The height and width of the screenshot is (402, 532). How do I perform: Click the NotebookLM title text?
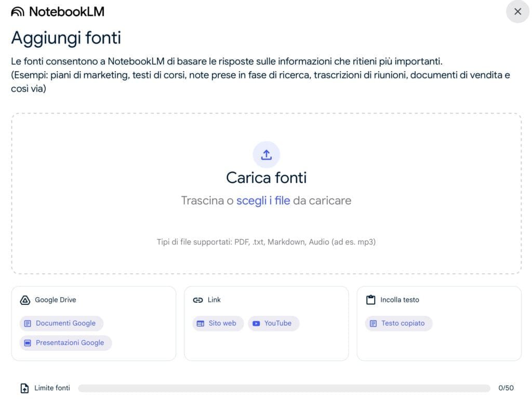coord(66,11)
